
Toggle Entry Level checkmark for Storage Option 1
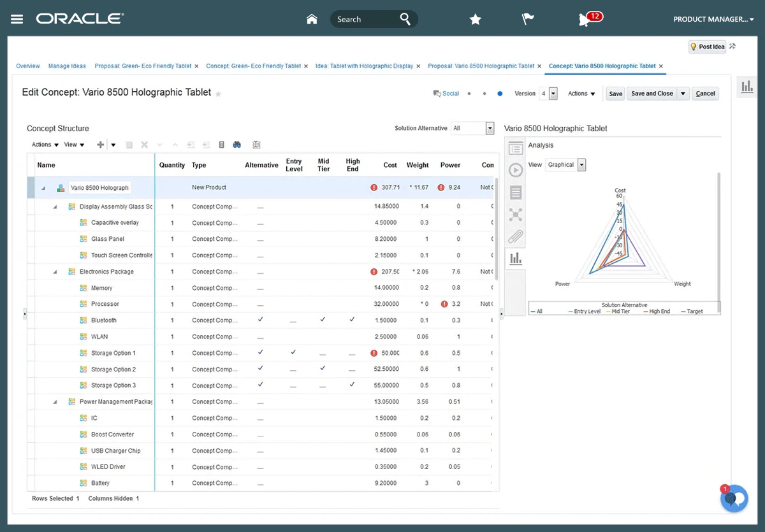tap(293, 352)
